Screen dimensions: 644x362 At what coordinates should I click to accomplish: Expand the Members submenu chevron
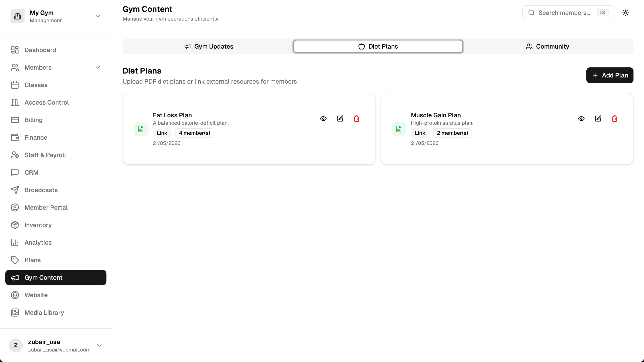pyautogui.click(x=98, y=67)
